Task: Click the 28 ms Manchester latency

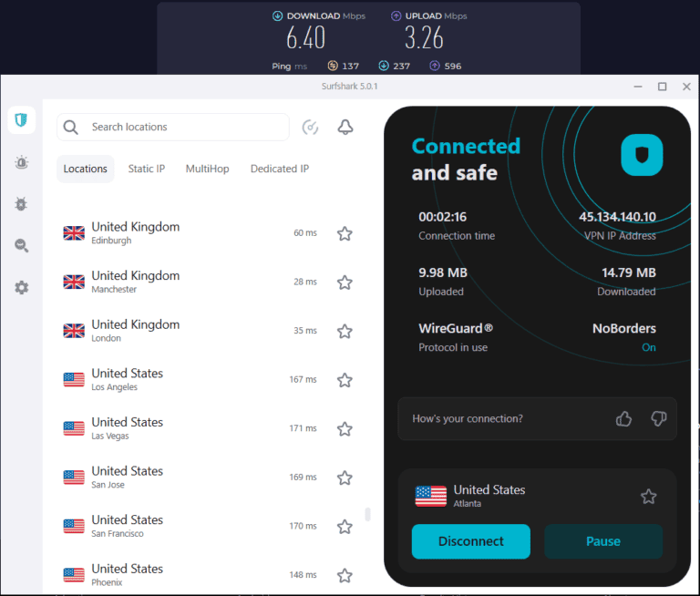Action: pos(305,282)
